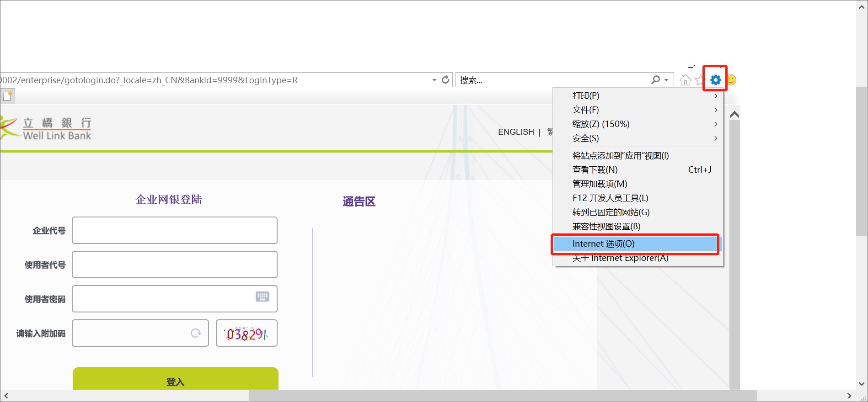Refresh the page with reload icon

click(x=445, y=80)
